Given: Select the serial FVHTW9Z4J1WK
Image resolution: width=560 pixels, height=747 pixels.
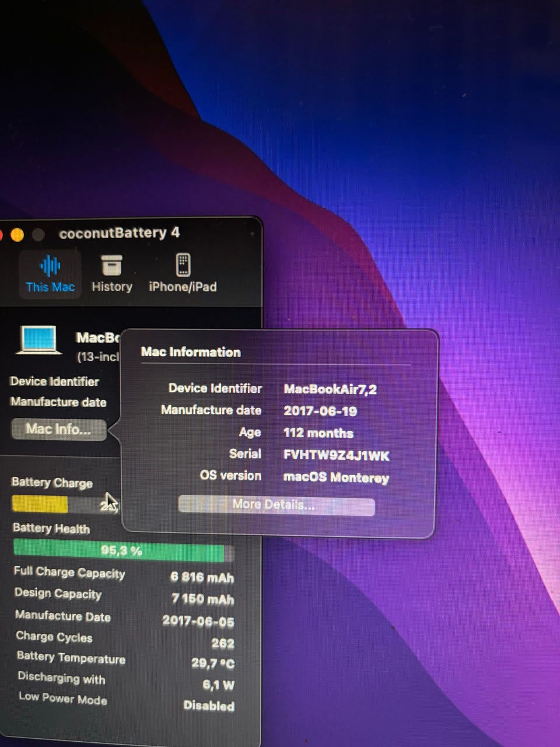Looking at the screenshot, I should tap(336, 455).
